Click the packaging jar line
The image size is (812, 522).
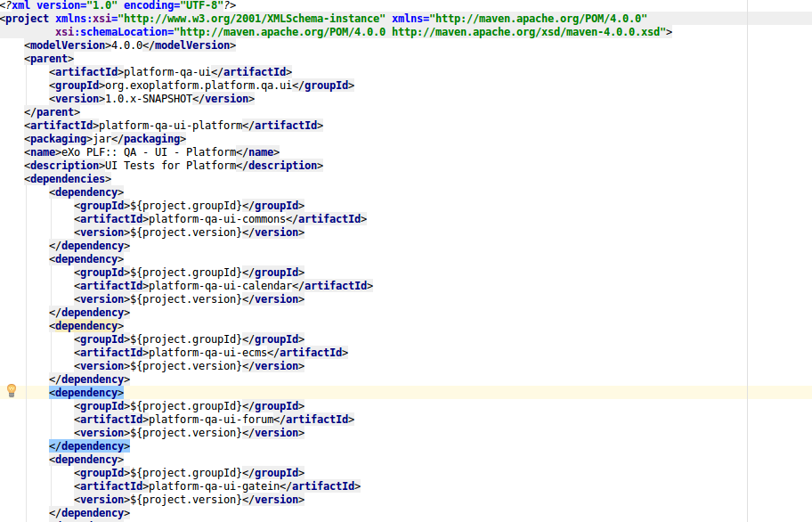tap(105, 139)
